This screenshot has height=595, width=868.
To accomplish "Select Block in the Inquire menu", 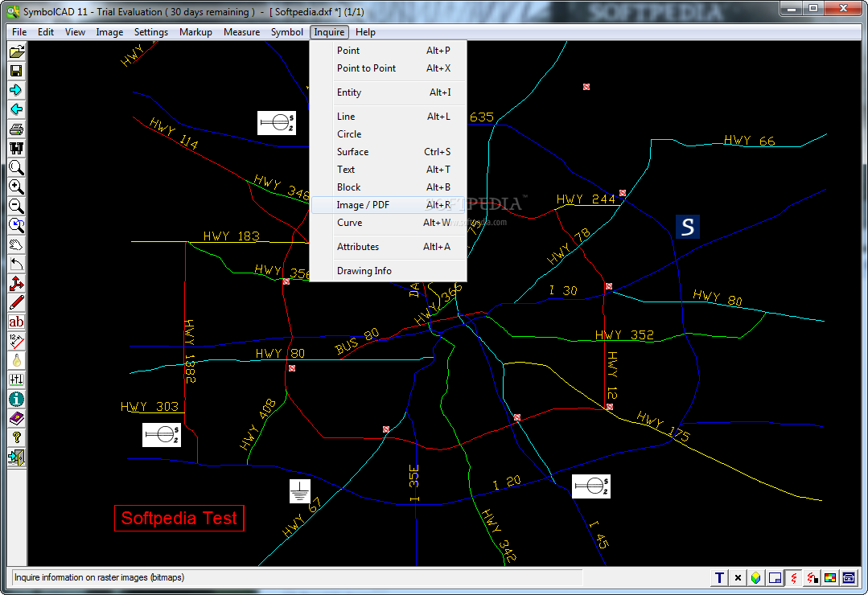I will (x=389, y=187).
